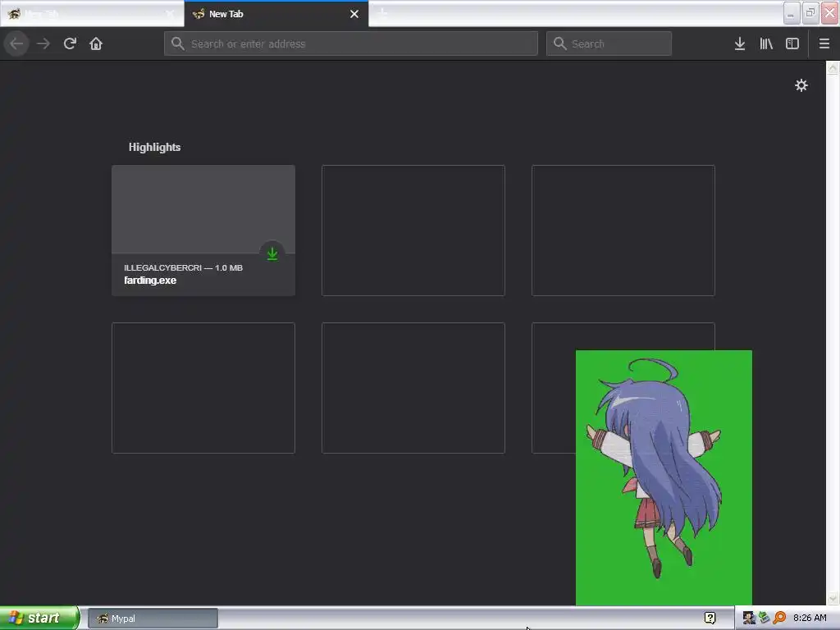Open the farding.exe highlight card
Screen dimensions: 840x630
(x=203, y=231)
